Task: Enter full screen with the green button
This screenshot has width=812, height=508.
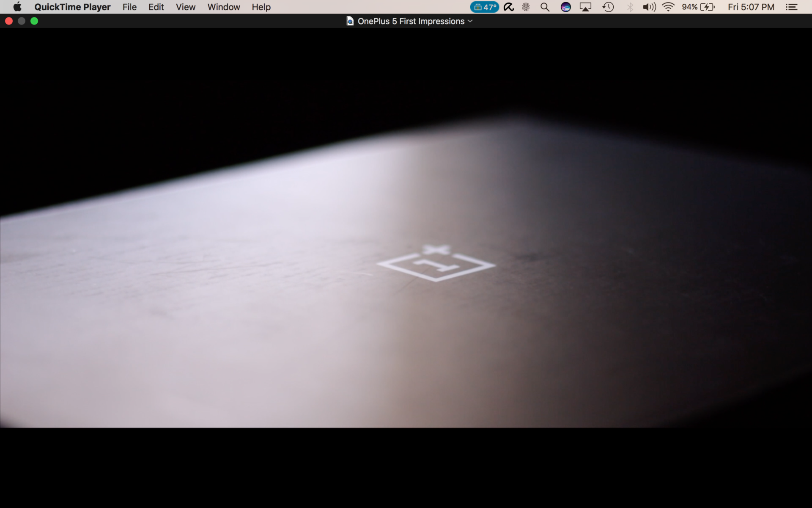Action: pyautogui.click(x=34, y=21)
